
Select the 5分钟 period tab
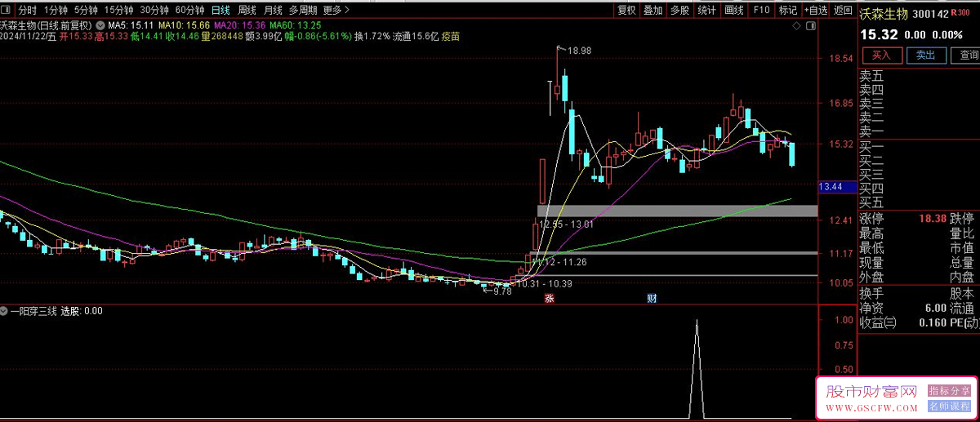(86, 10)
